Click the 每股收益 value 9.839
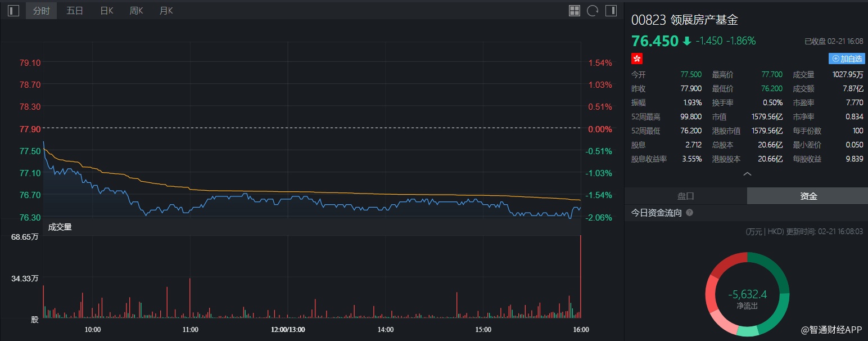 tap(854, 159)
